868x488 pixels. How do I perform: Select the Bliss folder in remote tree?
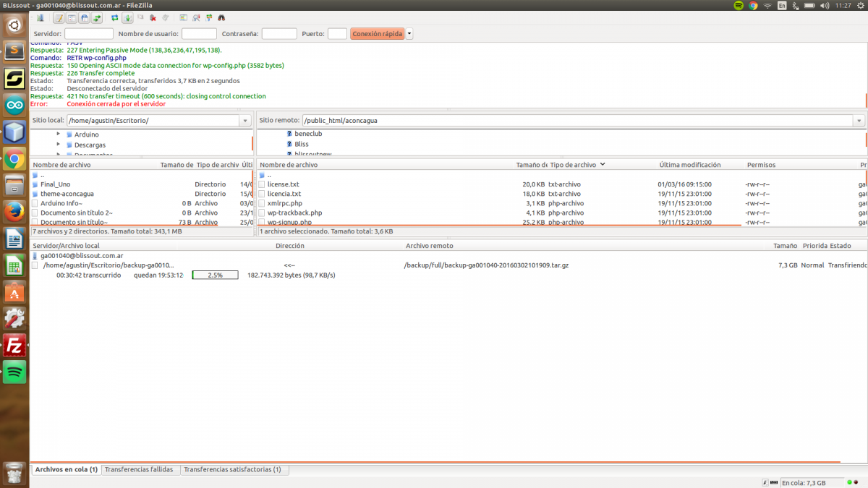[302, 144]
